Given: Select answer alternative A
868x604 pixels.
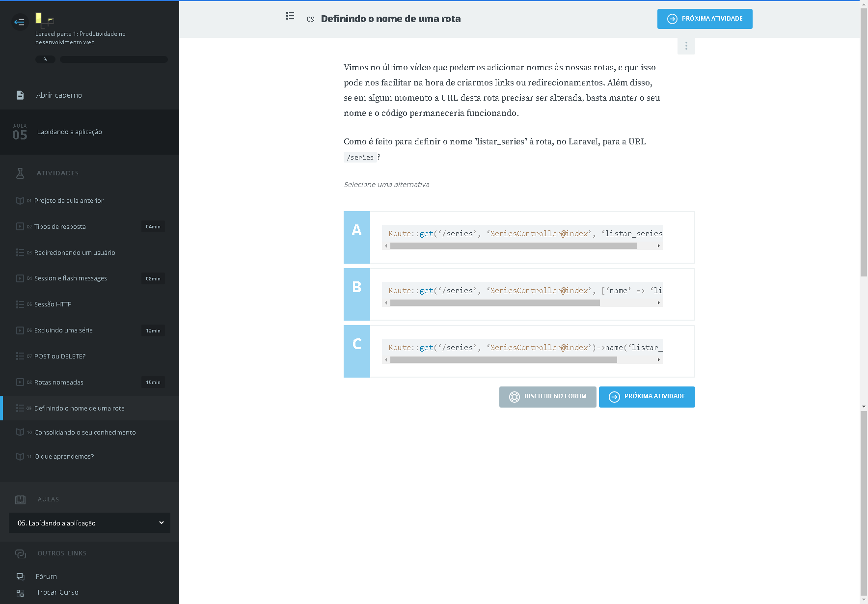Looking at the screenshot, I should coord(357,237).
